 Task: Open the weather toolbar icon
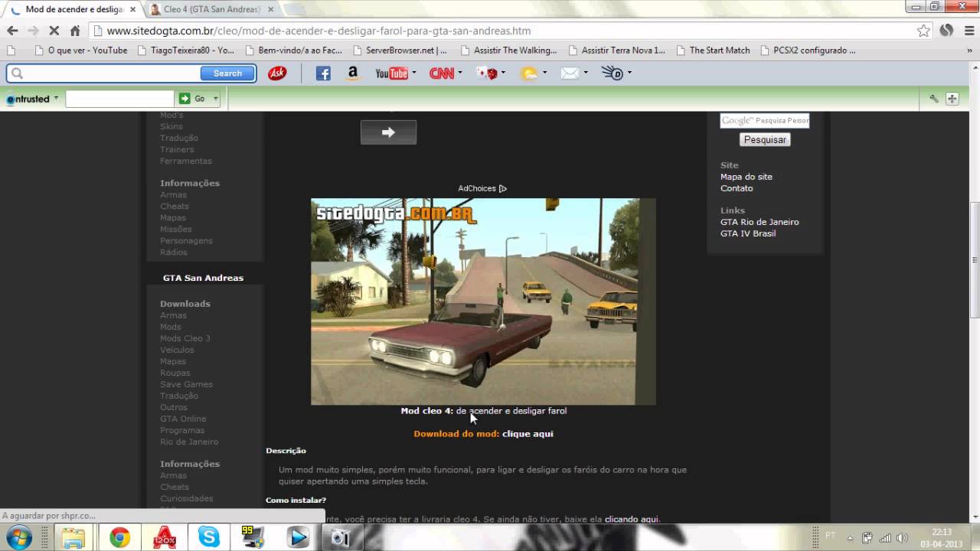529,73
